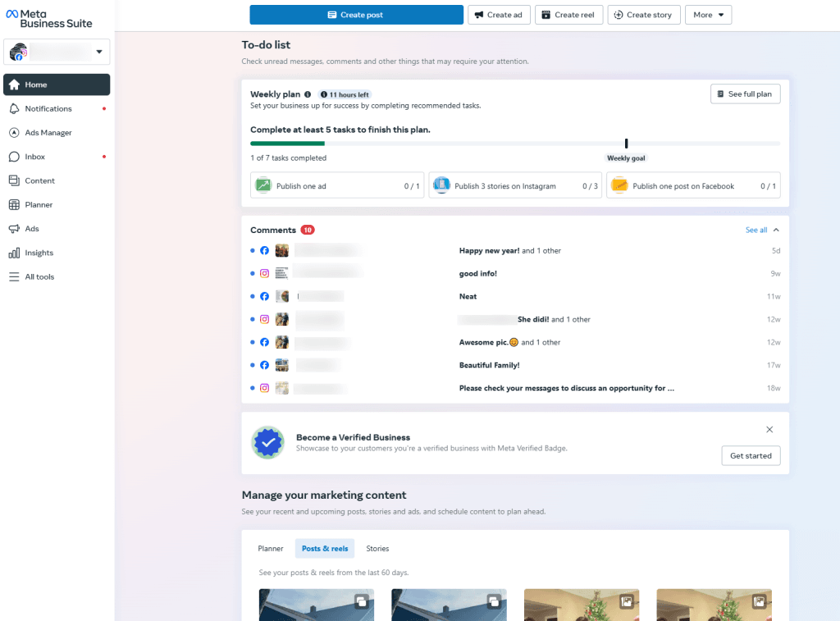Viewport: 840px width, 621px height.
Task: Click the Instagram icon on the second comment
Action: point(264,273)
